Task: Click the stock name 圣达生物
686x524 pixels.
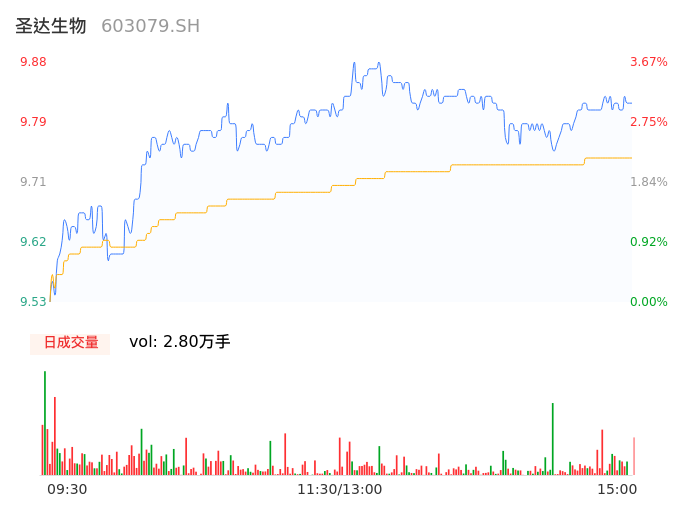Action: 51,26
